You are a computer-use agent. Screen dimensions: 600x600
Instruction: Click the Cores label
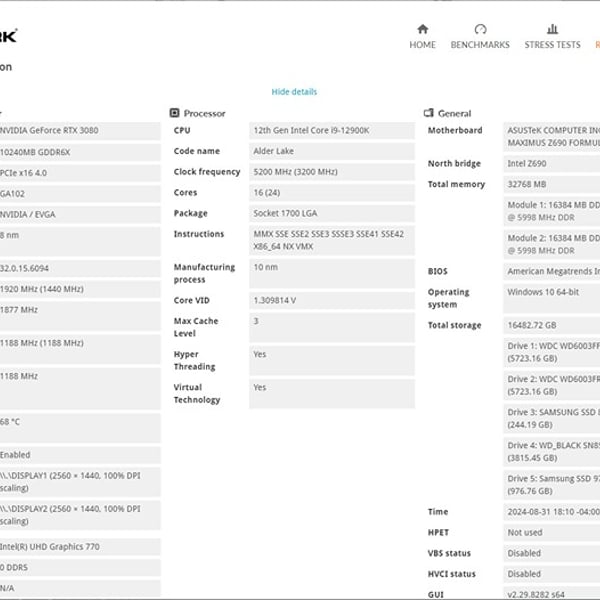(x=185, y=192)
